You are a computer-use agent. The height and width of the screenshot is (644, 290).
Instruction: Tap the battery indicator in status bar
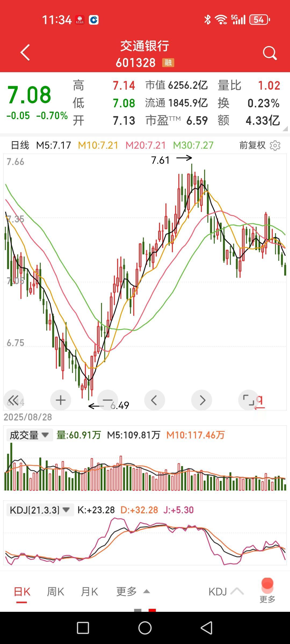coord(259,20)
